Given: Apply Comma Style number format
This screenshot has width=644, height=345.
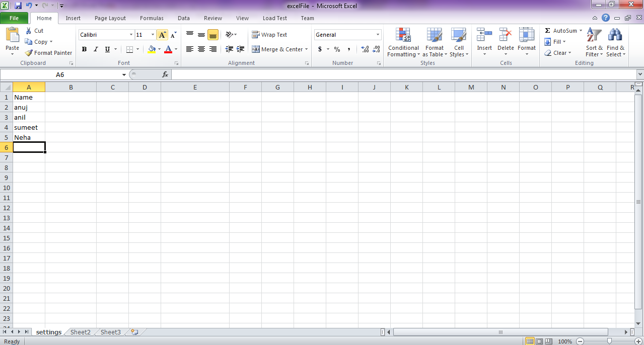Looking at the screenshot, I should [x=348, y=49].
